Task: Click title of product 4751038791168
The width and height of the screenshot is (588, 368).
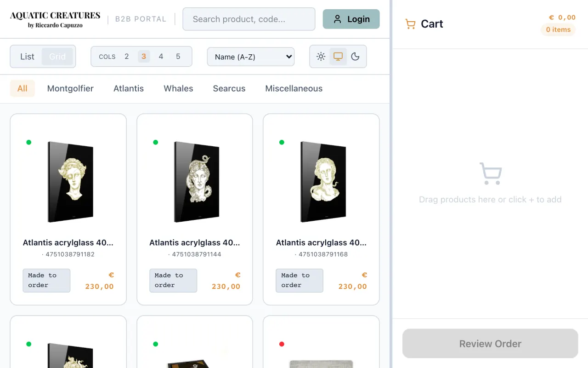Action: (321, 242)
